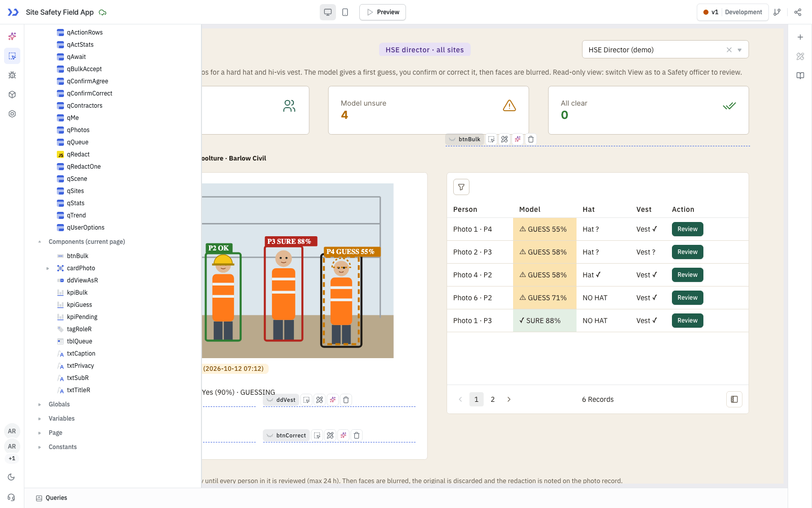
Task: Expand the Globals section
Action: (x=40, y=404)
